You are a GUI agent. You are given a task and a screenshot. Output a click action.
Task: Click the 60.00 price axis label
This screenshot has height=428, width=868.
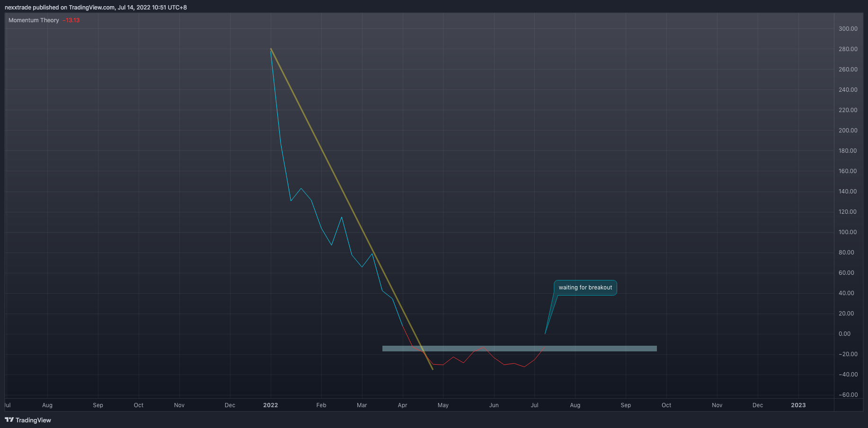coord(846,273)
